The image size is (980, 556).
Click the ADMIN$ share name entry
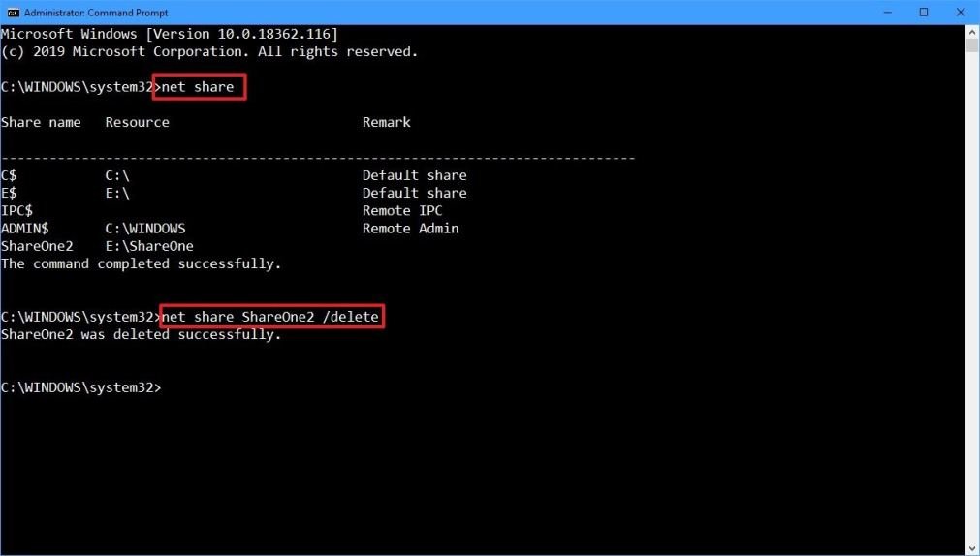(x=25, y=229)
